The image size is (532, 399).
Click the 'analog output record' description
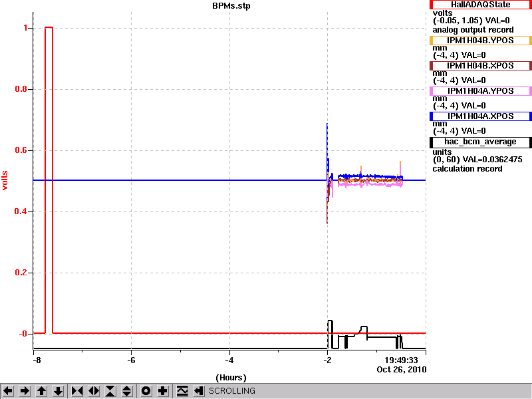click(x=473, y=29)
